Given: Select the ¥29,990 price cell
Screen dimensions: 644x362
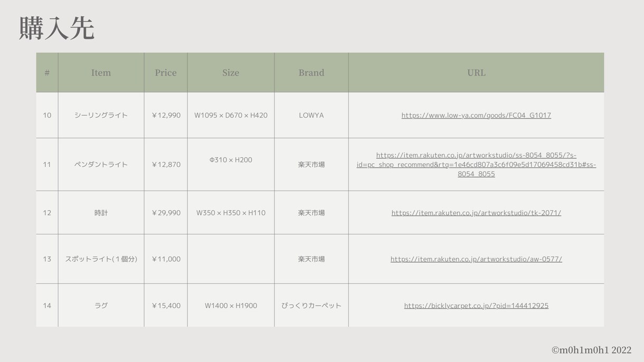Looking at the screenshot, I should 166,213.
